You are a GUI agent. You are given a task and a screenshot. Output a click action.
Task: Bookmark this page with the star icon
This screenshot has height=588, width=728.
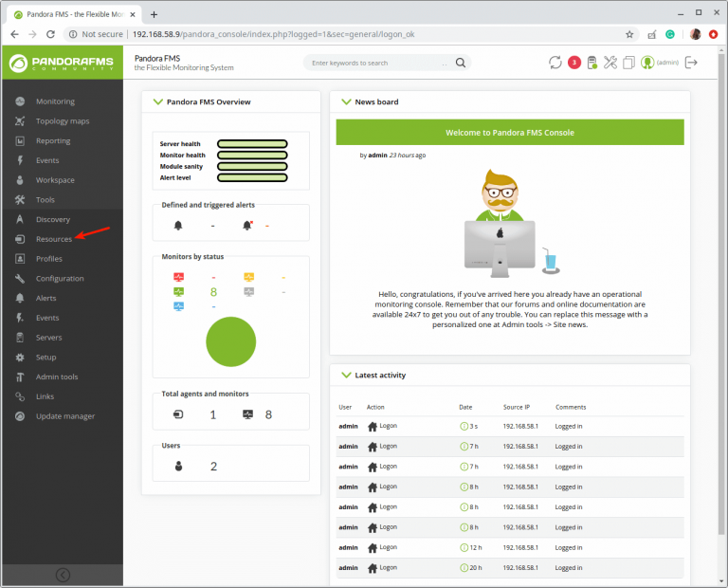click(629, 34)
